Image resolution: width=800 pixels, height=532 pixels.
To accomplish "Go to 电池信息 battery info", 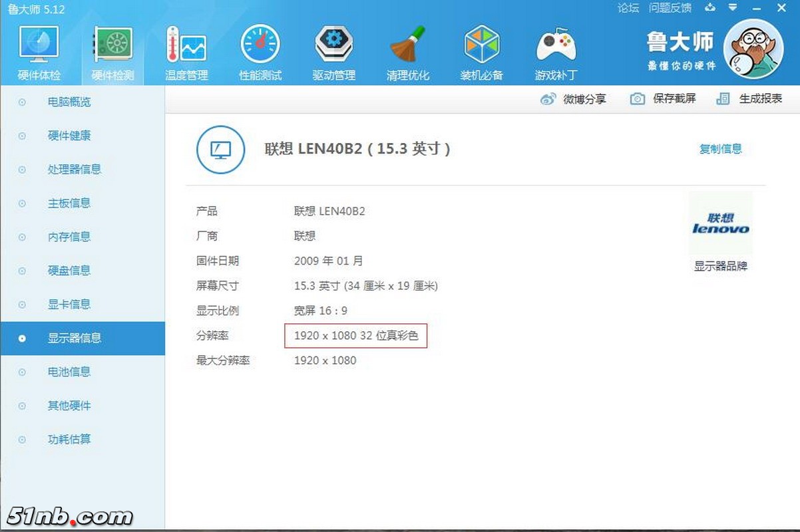I will tap(69, 372).
